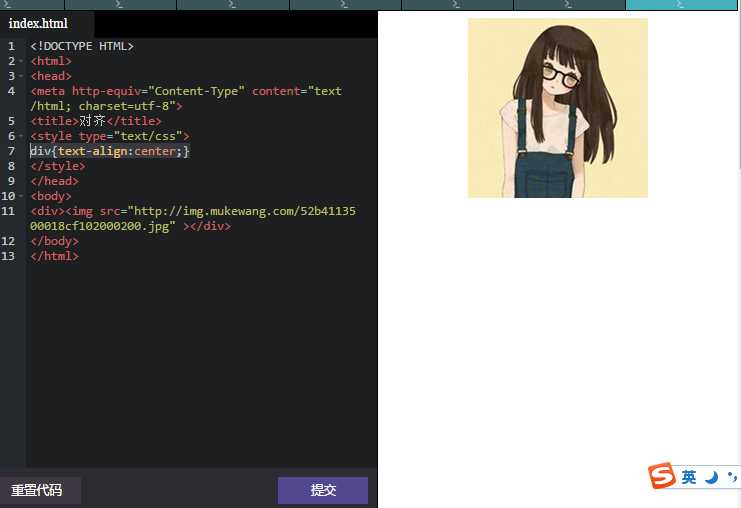Collapse the <html> fold arrow on line 2
The image size is (741, 508).
pyautogui.click(x=21, y=61)
